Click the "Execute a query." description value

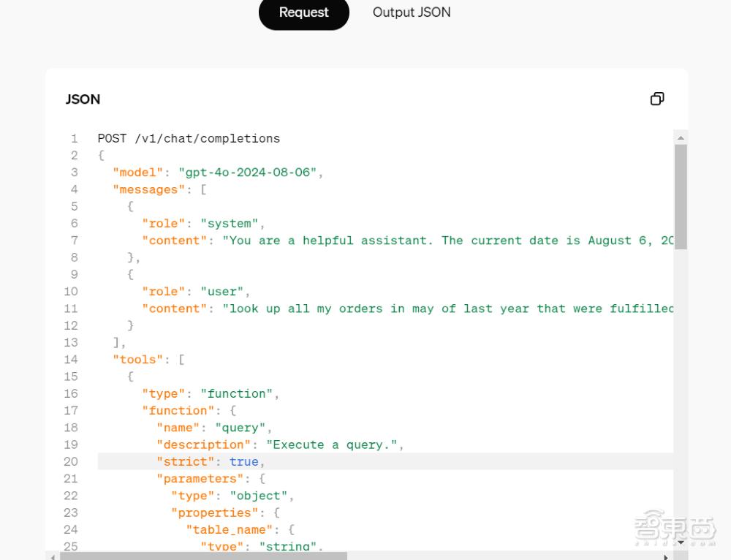pyautogui.click(x=331, y=444)
